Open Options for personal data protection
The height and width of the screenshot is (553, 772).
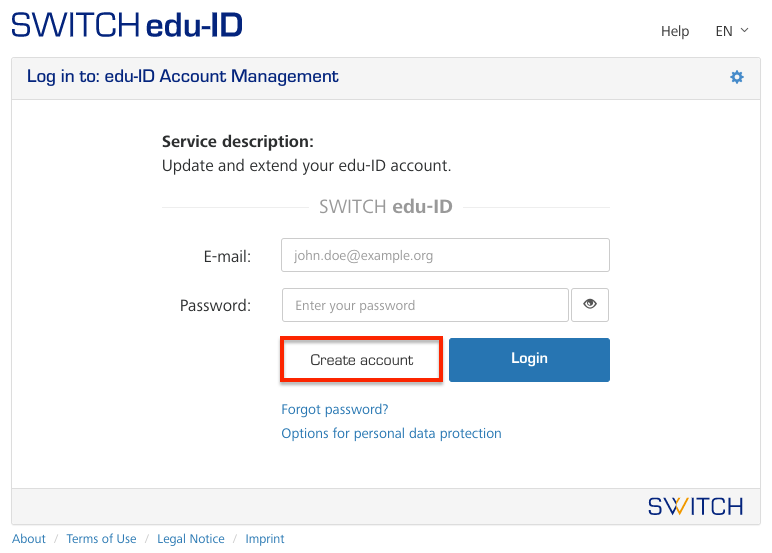click(391, 433)
